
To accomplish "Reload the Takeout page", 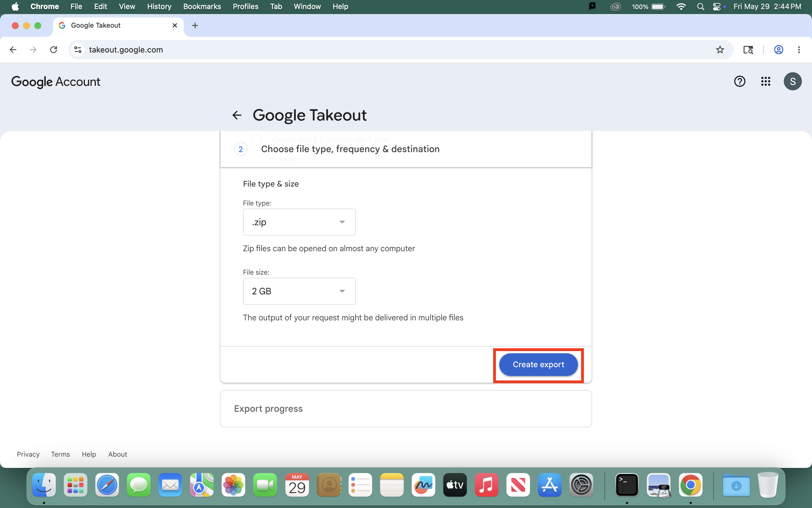I will click(x=54, y=50).
